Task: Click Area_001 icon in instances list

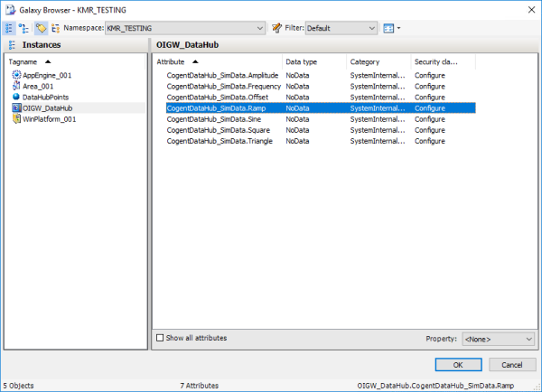Action: pos(16,86)
